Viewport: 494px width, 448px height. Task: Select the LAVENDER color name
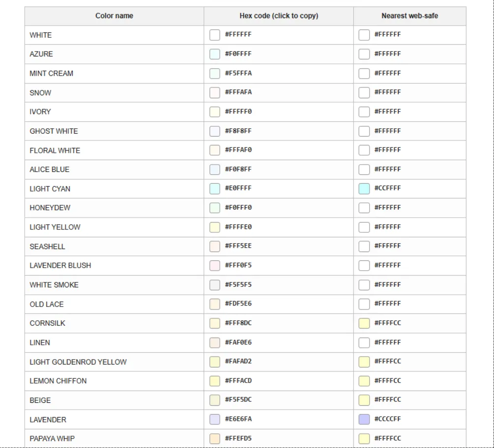click(x=48, y=420)
